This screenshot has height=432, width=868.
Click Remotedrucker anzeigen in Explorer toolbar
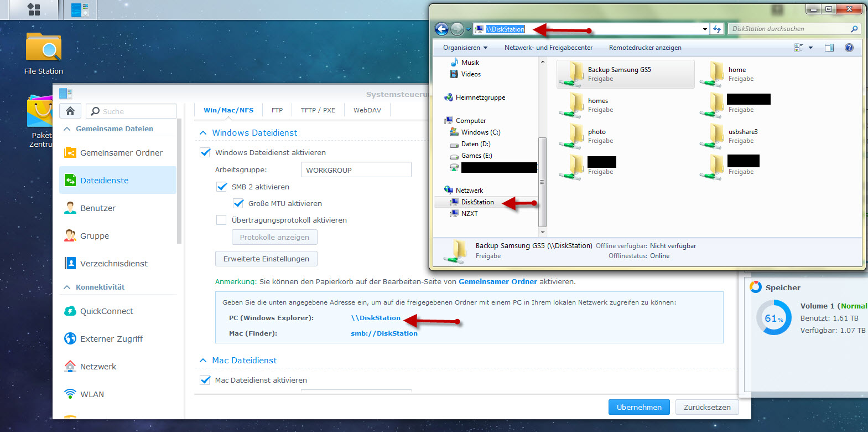[x=645, y=48]
